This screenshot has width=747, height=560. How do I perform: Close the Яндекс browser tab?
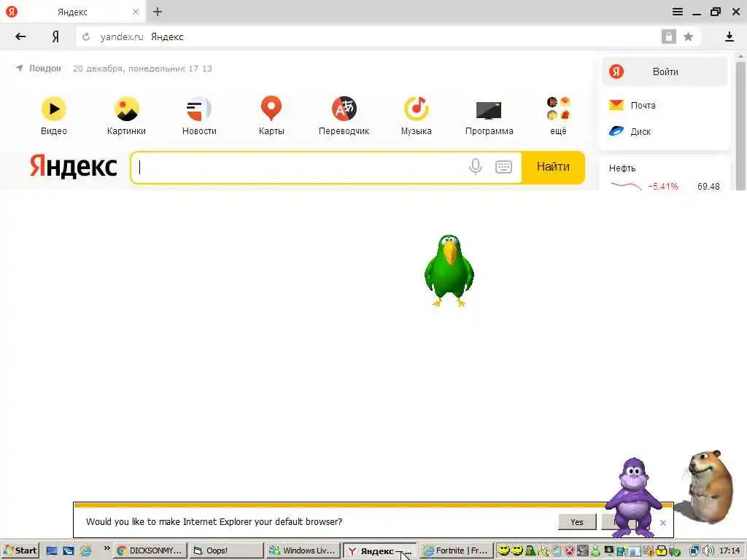(136, 12)
